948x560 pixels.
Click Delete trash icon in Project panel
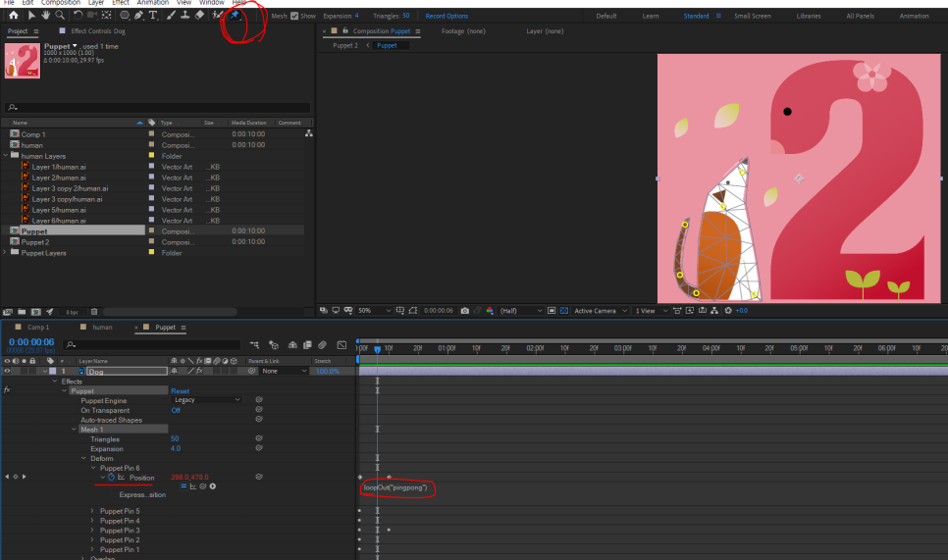[94, 312]
